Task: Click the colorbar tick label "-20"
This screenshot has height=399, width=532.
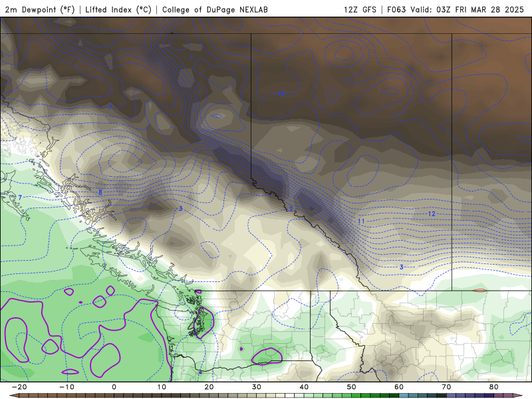Action: (x=19, y=387)
